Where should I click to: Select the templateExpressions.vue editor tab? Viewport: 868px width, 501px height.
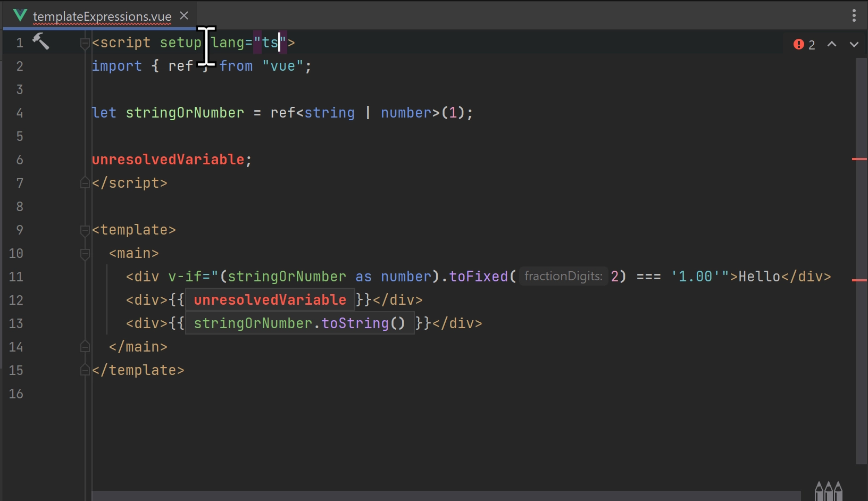coord(101,16)
